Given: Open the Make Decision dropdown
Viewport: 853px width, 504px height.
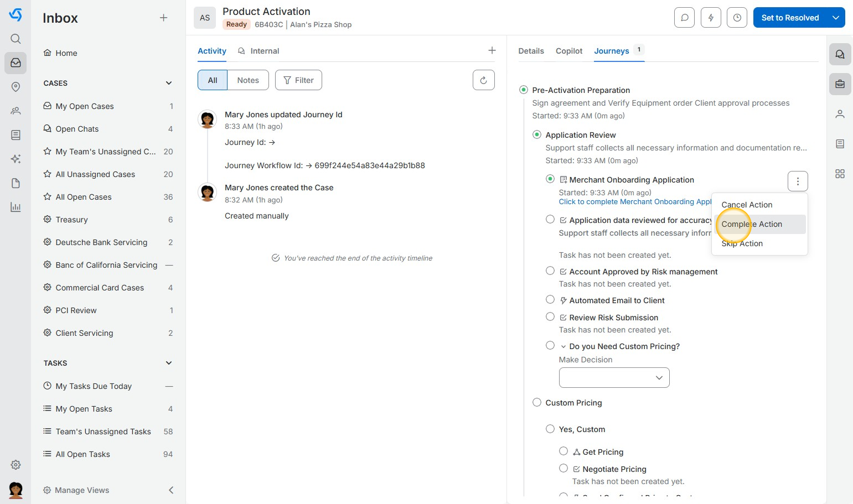Looking at the screenshot, I should point(614,378).
